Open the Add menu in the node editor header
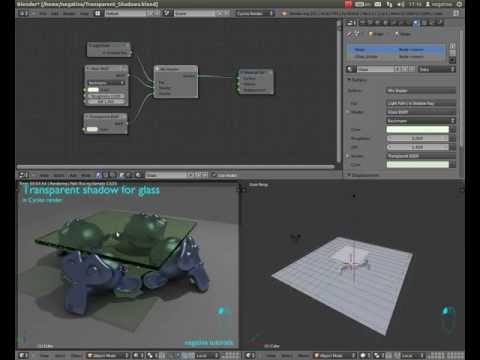 click(x=73, y=175)
